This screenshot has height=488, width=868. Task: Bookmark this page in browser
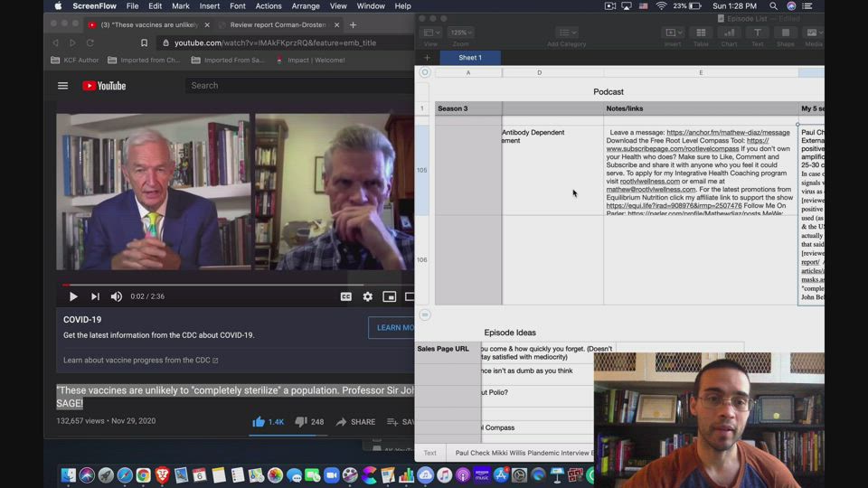pyautogui.click(x=144, y=42)
